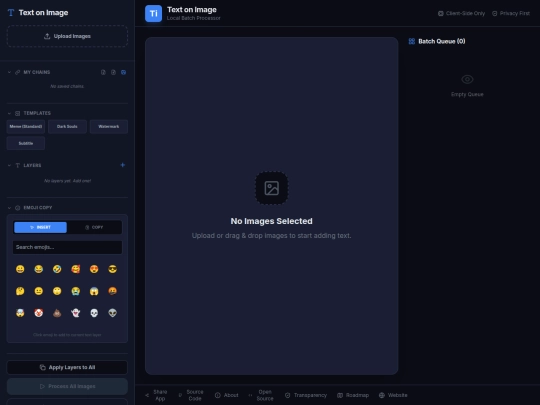Viewport: 540px width, 405px height.
Task: Click the Batch Queue grid icon
Action: 412,41
